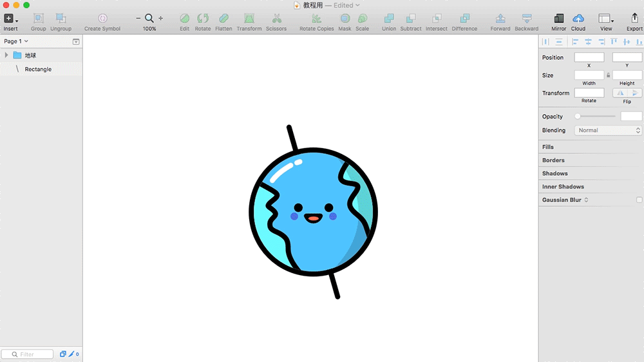This screenshot has height=362, width=644.
Task: Align horizontal centers icon
Action: (588, 41)
